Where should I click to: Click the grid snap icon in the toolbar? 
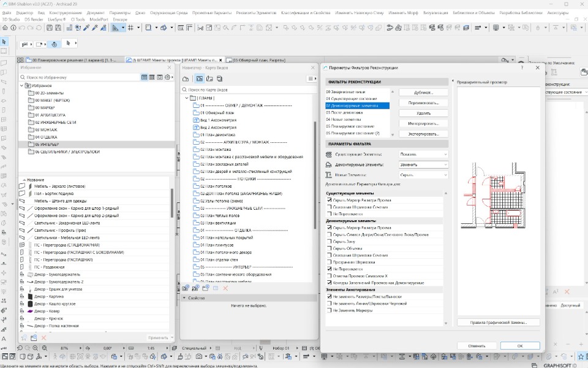click(x=131, y=28)
